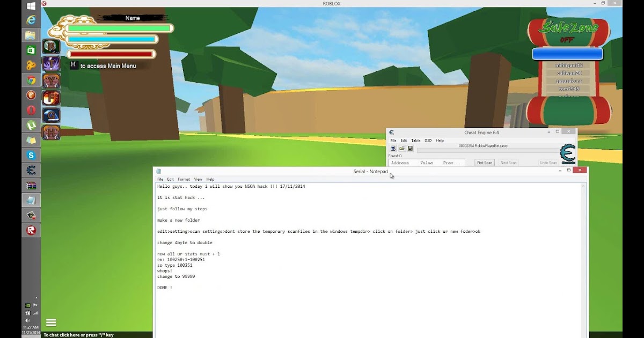The image size is (644, 338).
Task: Open Notepad Edit menu
Action: (x=170, y=179)
